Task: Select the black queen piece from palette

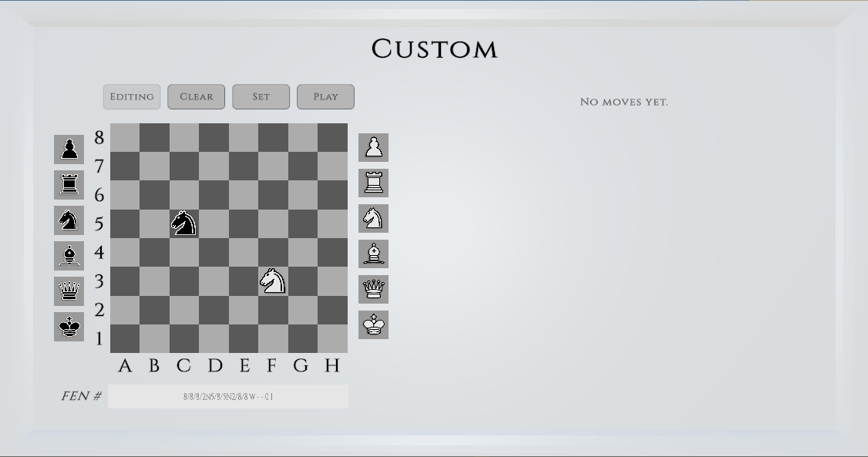Action: click(69, 291)
